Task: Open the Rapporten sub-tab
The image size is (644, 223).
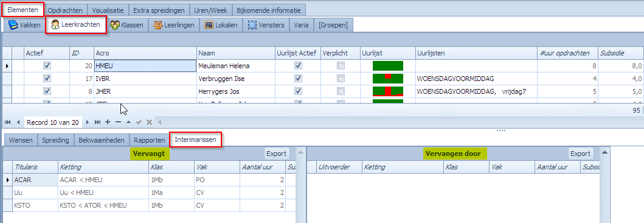Action: [x=150, y=140]
